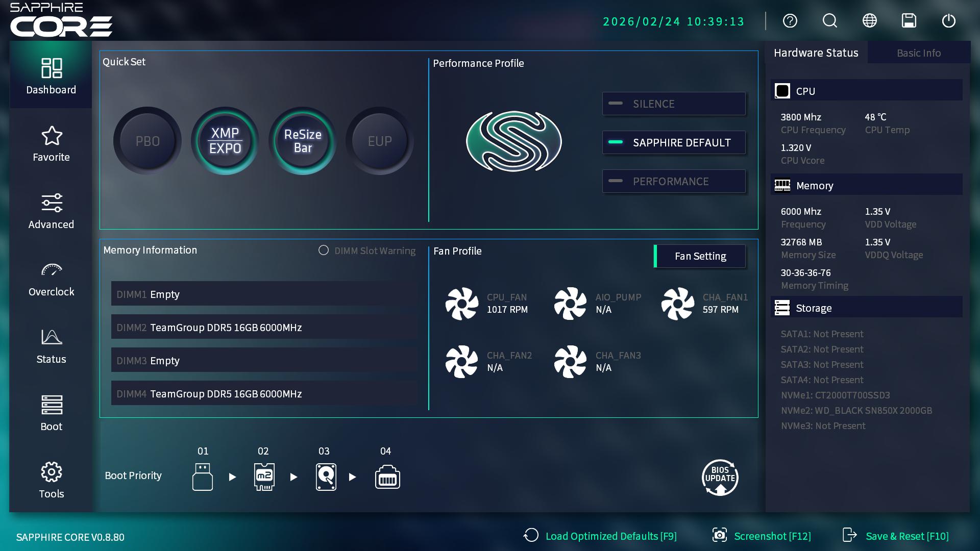Turn off the ReSize Bar dial
Image resolution: width=980 pixels, height=551 pixels.
point(303,141)
